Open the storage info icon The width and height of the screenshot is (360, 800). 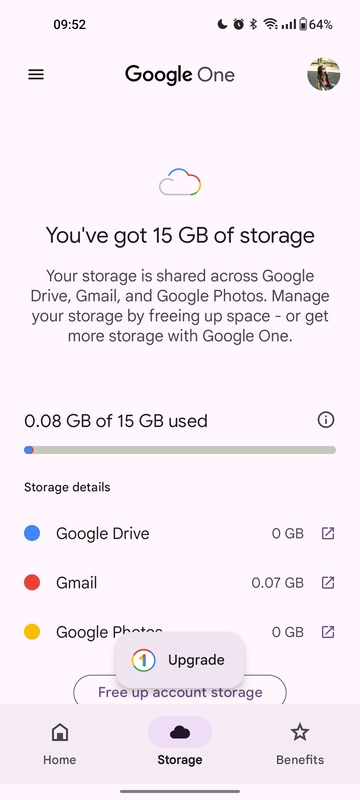[325, 420]
